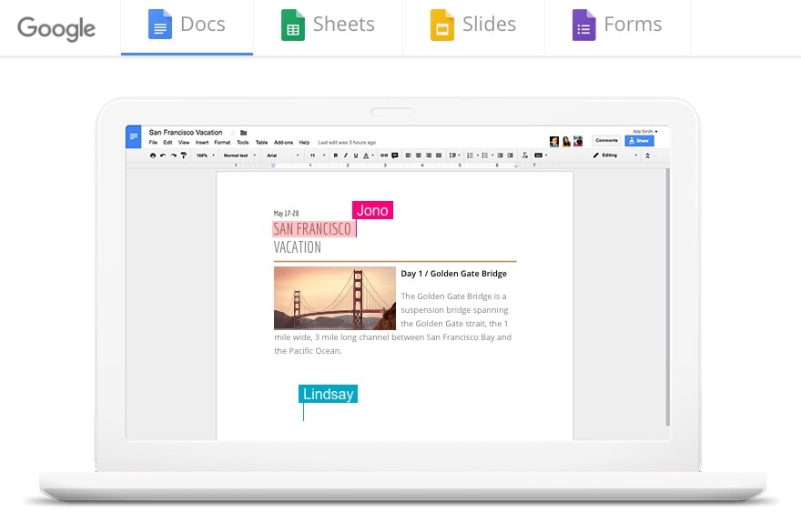801x532 pixels.
Task: Click the Insert link icon
Action: click(x=384, y=156)
